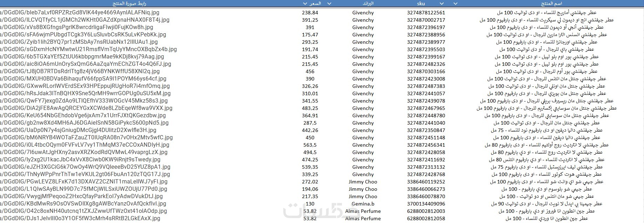Select SKU cell 3274872399167
Screen dimensions: 644x223
426,57
